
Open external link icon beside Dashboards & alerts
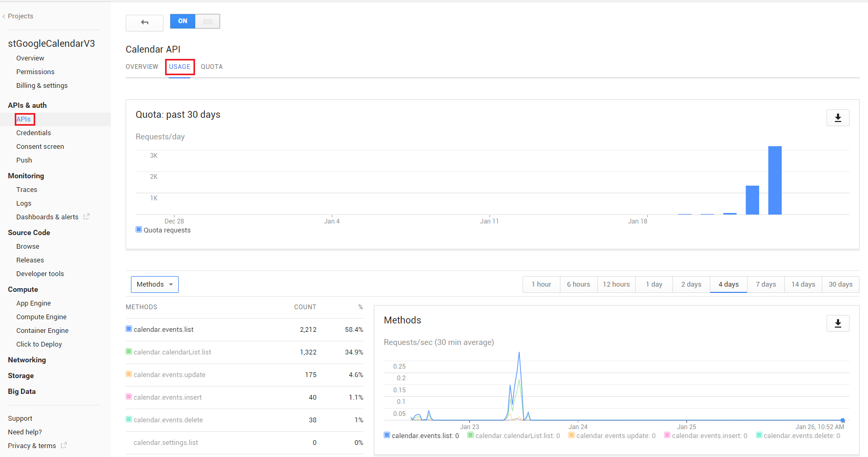click(87, 217)
